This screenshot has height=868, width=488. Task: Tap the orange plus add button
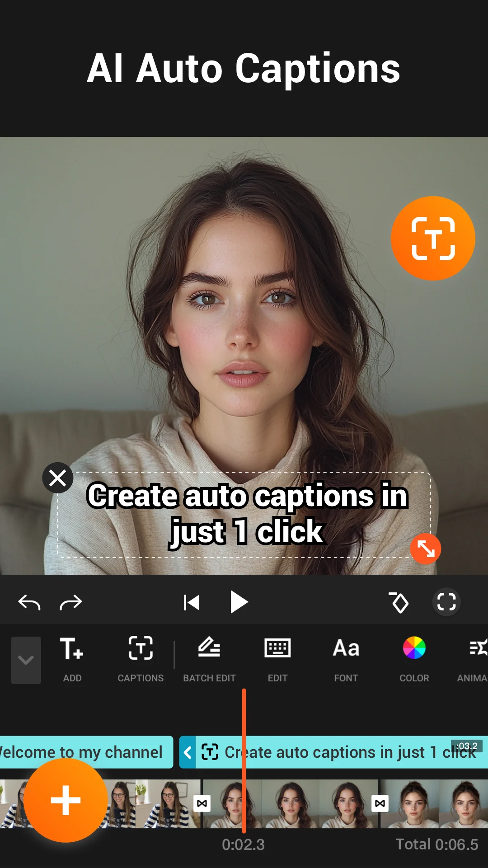(x=66, y=800)
